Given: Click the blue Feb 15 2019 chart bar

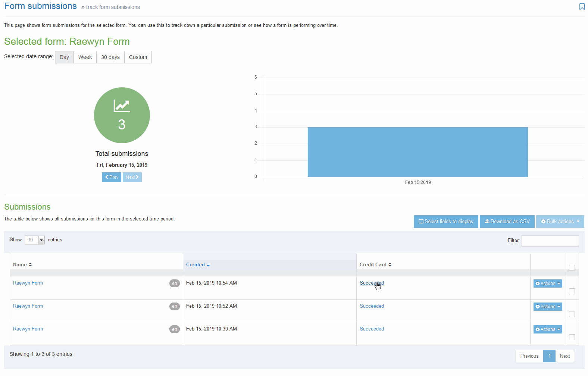Looking at the screenshot, I should [x=417, y=152].
